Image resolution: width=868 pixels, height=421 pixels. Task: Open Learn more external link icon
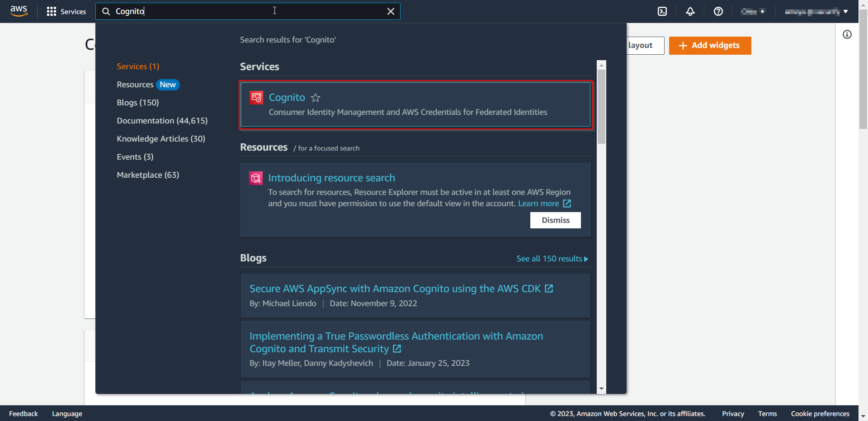tap(567, 203)
